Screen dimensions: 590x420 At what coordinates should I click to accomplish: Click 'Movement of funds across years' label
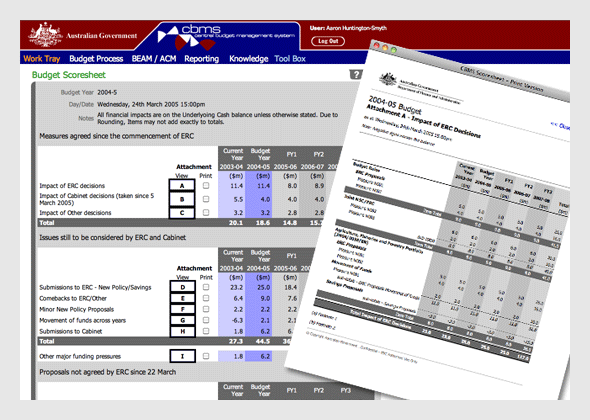point(82,320)
